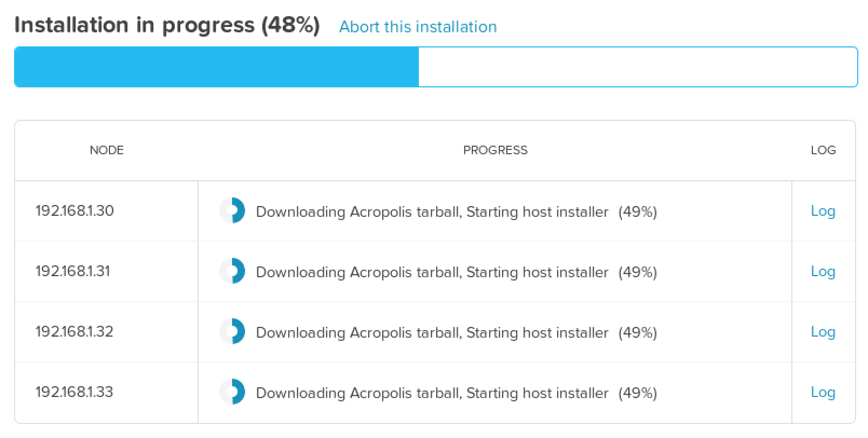Viewport: 868px width, 438px height.
Task: Select node address 192.168.1.32
Action: tap(74, 332)
